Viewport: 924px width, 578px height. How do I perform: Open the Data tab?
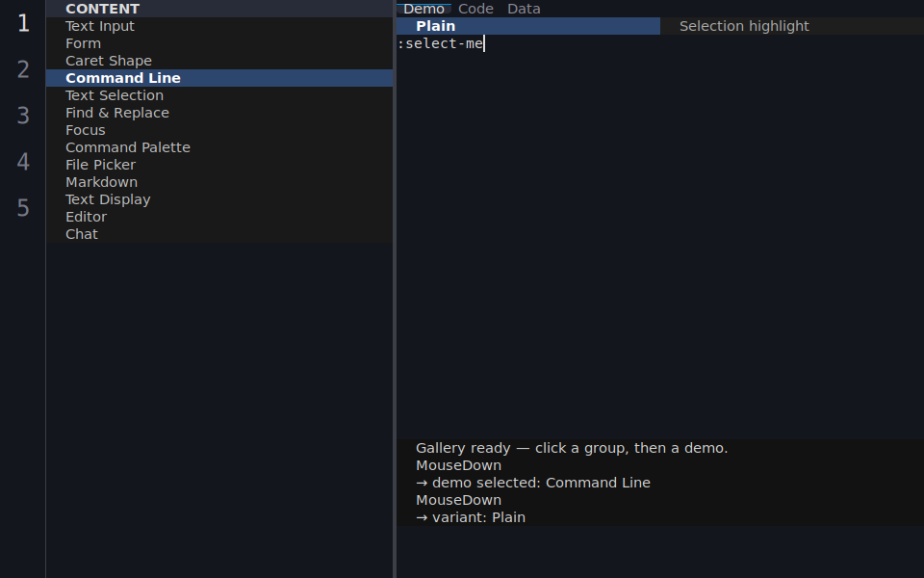click(x=524, y=9)
